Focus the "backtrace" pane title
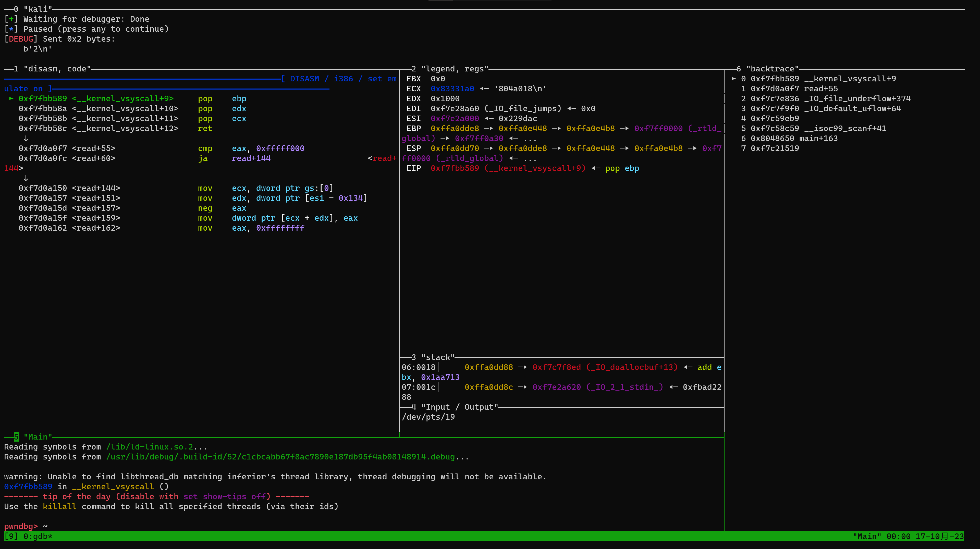The image size is (980, 549). (772, 69)
